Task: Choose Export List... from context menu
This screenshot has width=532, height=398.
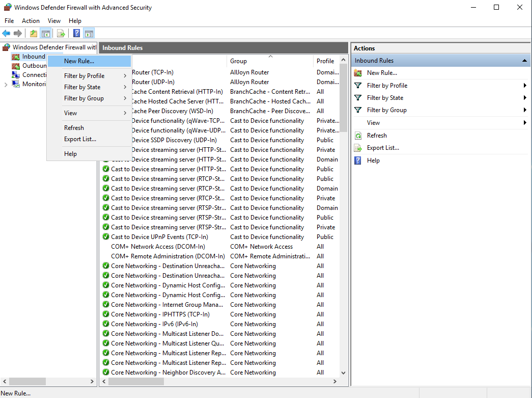Action: pyautogui.click(x=80, y=139)
